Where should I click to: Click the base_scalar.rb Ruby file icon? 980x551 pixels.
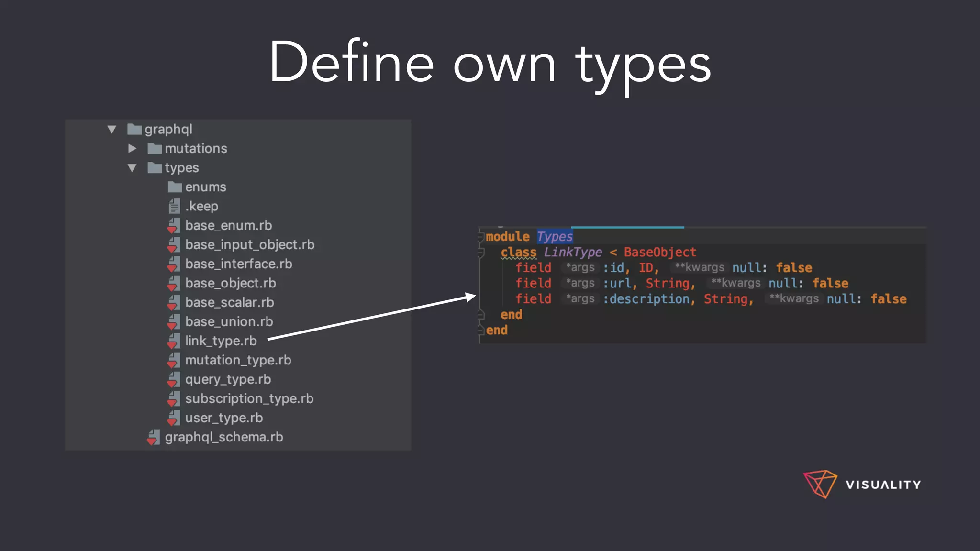click(x=174, y=302)
